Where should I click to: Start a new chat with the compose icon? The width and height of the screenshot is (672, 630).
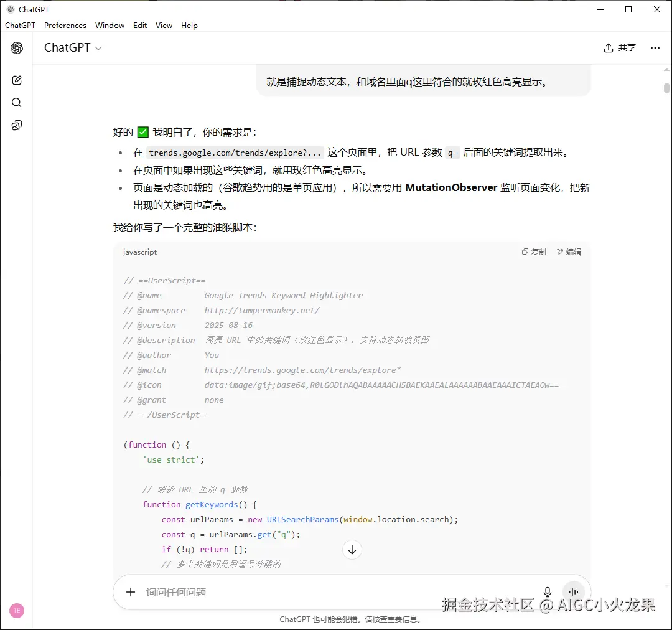pyautogui.click(x=17, y=80)
